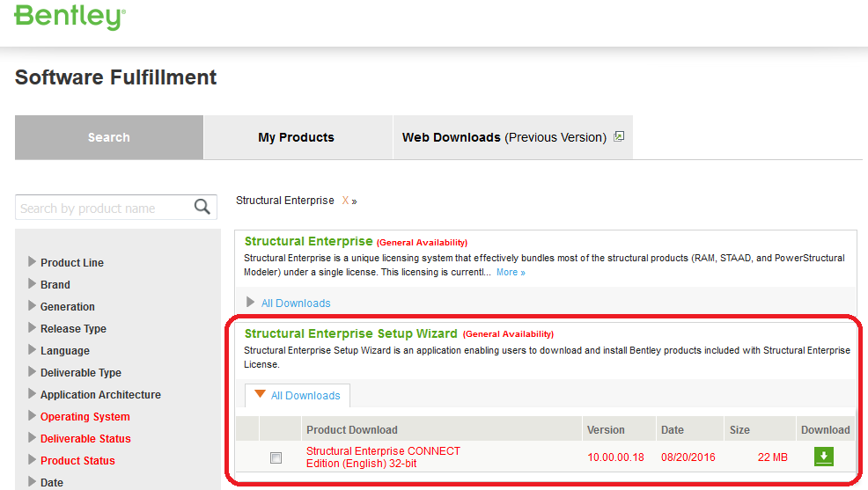Image resolution: width=868 pixels, height=490 pixels.
Task: Open the Web Downloads (Previous Version) tab
Action: click(512, 137)
